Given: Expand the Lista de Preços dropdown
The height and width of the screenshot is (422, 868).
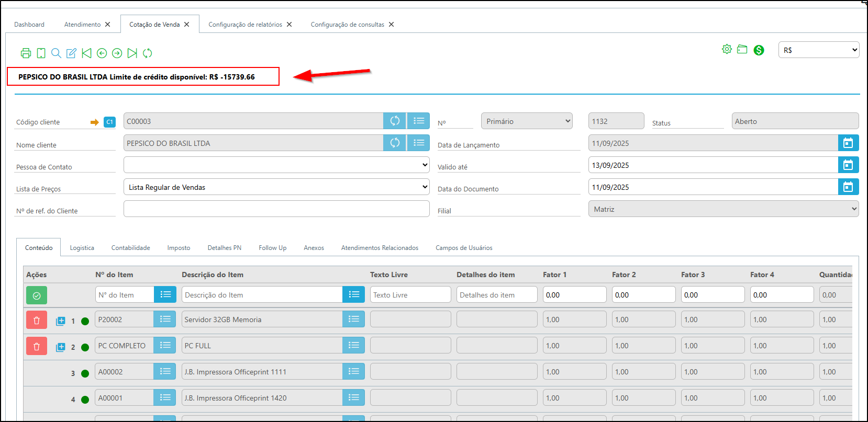Looking at the screenshot, I should tap(276, 187).
